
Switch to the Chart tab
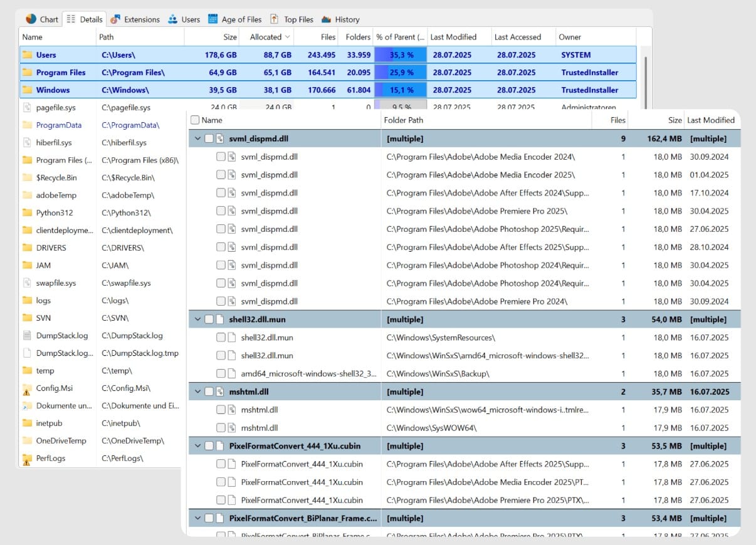click(x=42, y=19)
